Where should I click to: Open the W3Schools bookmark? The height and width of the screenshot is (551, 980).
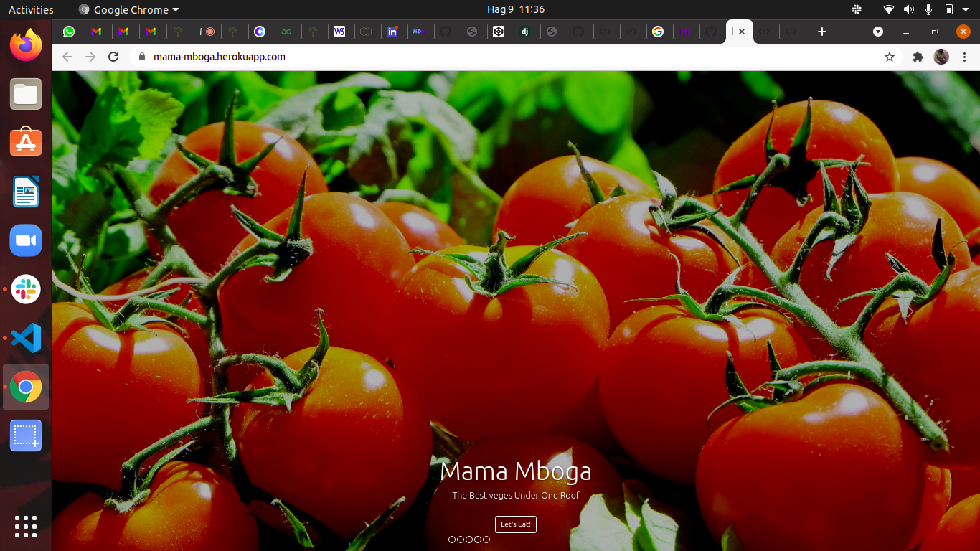[340, 32]
